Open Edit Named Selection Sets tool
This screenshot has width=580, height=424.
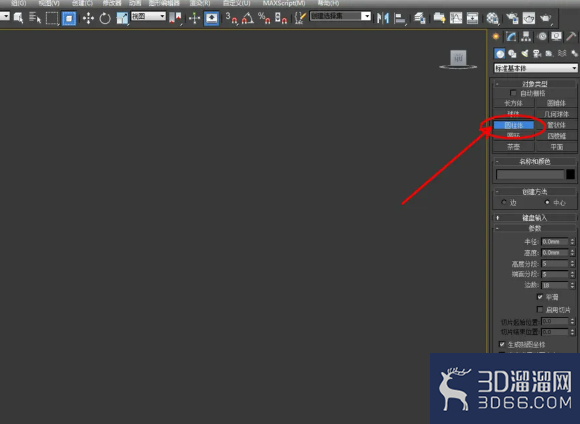tap(300, 18)
